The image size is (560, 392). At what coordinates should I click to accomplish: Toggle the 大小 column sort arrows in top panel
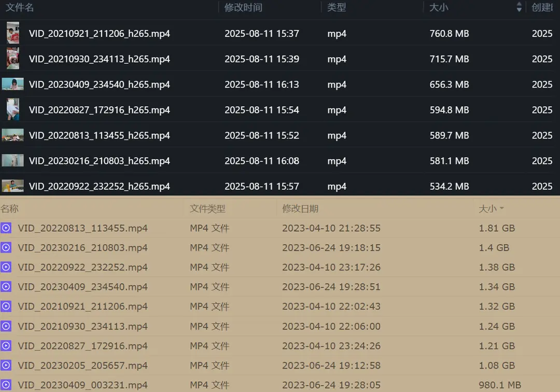tap(519, 8)
